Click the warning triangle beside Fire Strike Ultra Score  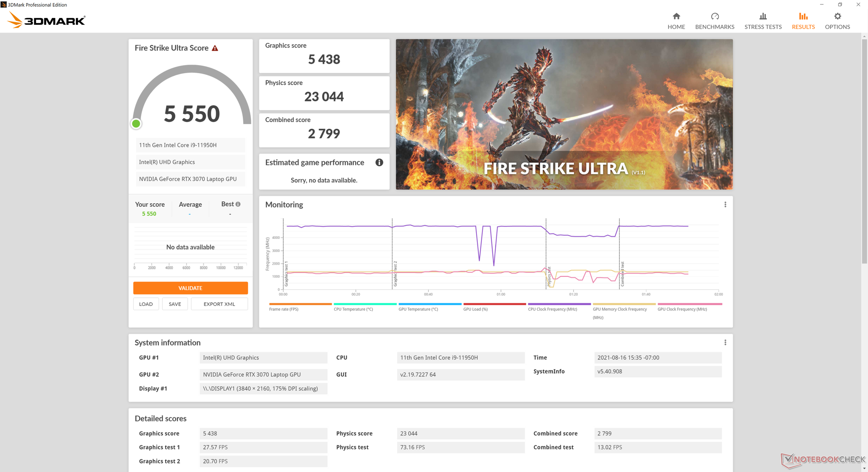[215, 48]
